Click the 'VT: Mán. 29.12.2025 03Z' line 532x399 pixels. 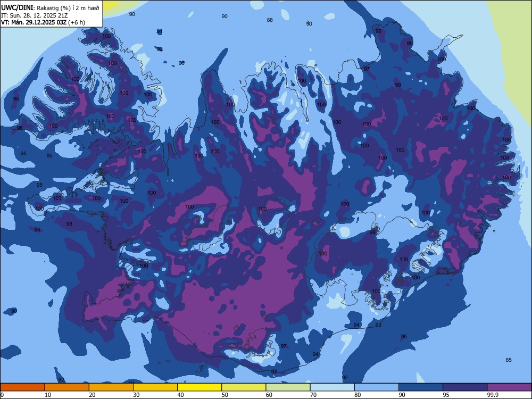click(34, 23)
